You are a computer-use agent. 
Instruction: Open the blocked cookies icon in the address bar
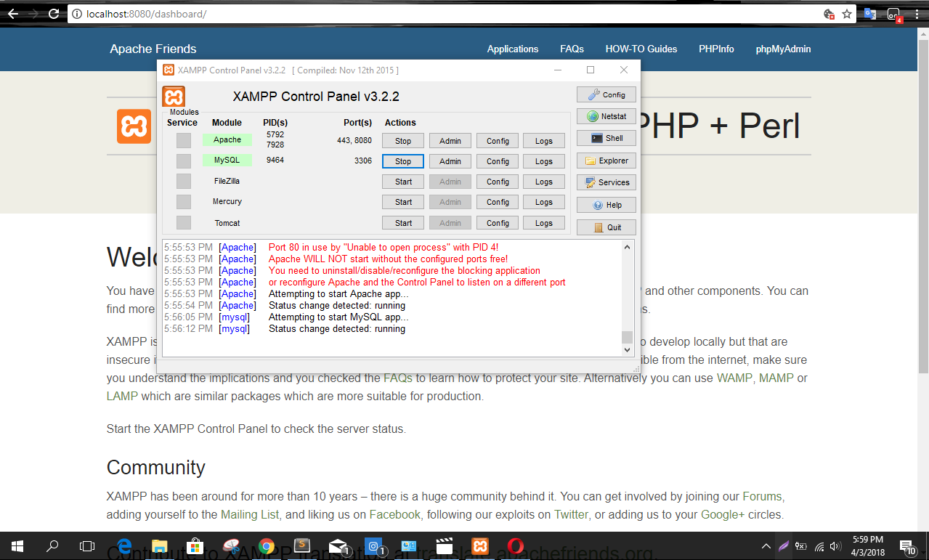(829, 14)
